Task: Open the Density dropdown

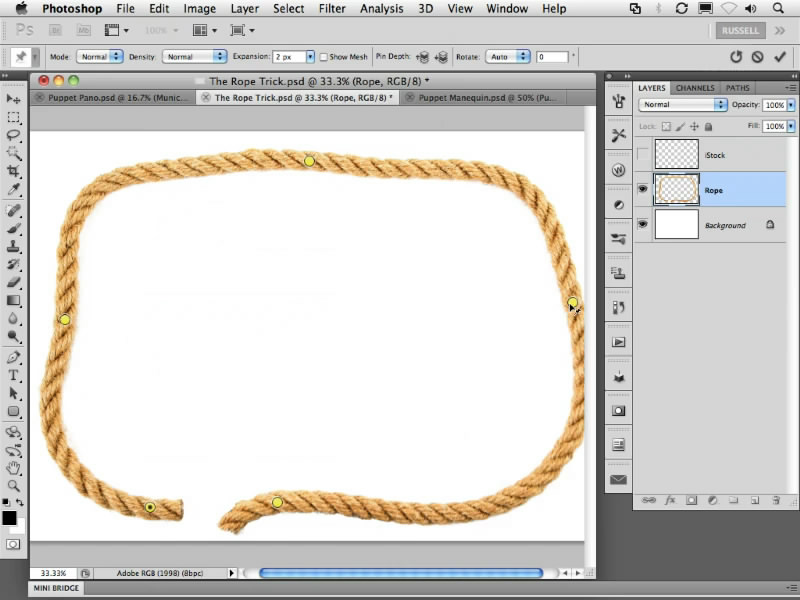Action: (194, 57)
